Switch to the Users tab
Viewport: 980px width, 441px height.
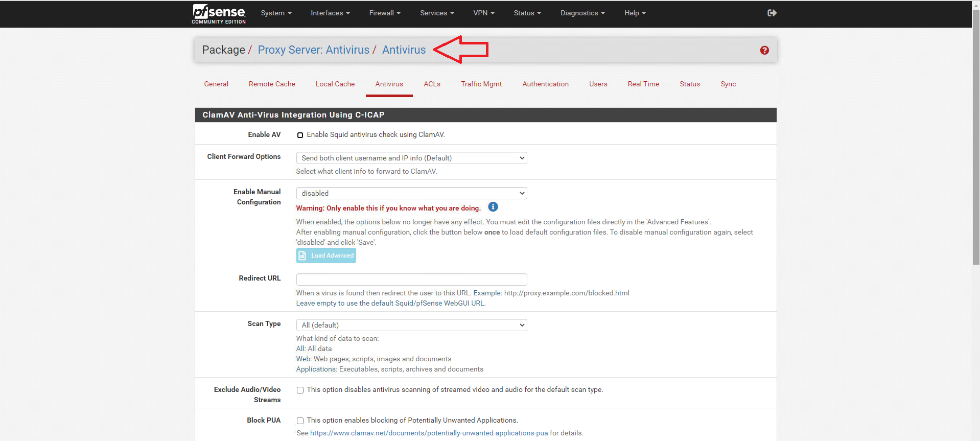point(598,84)
